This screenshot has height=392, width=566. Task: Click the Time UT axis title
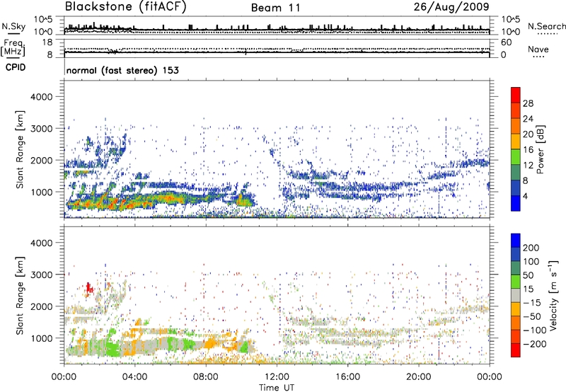click(277, 387)
